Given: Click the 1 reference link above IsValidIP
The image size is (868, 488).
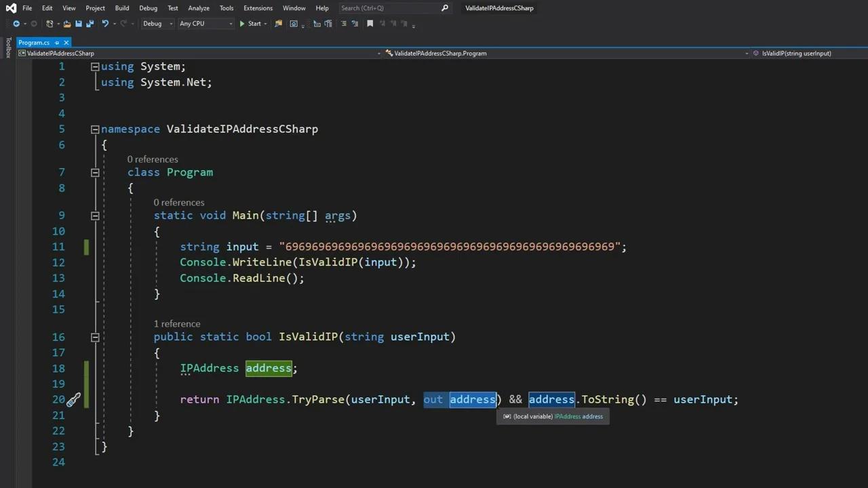Looking at the screenshot, I should [177, 323].
